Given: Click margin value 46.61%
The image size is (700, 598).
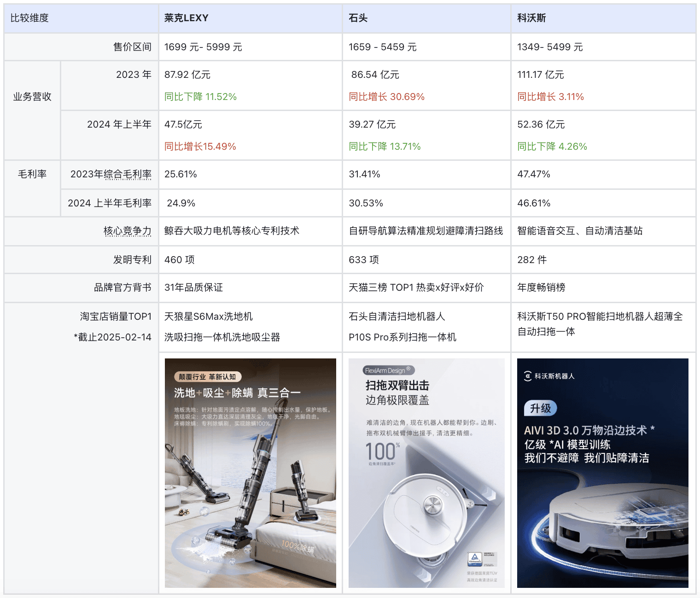Looking at the screenshot, I should click(x=534, y=203).
